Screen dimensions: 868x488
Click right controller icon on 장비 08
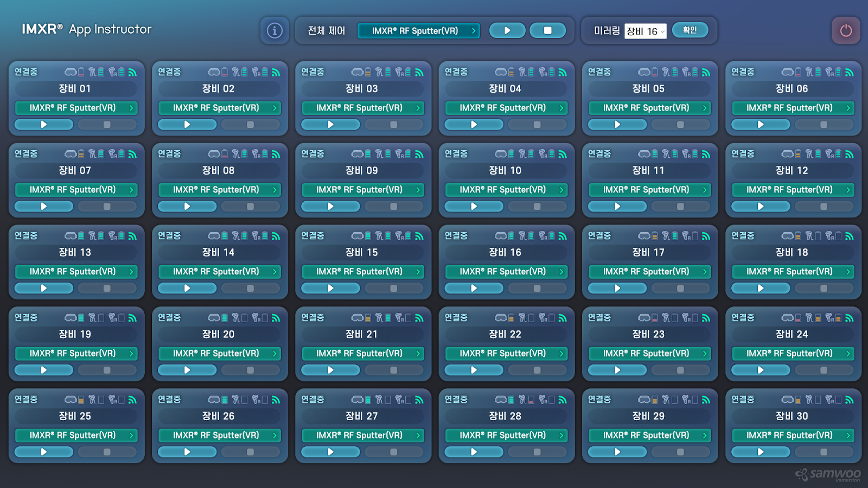pos(256,154)
